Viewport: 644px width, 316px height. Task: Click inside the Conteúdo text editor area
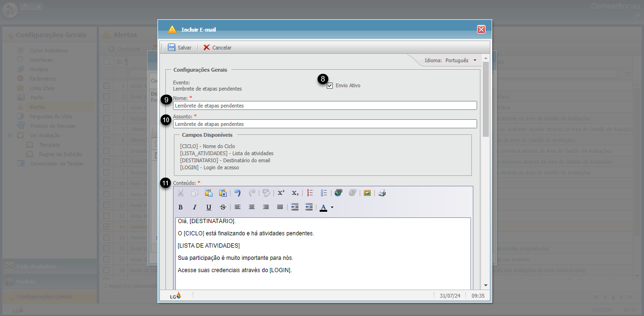point(322,253)
